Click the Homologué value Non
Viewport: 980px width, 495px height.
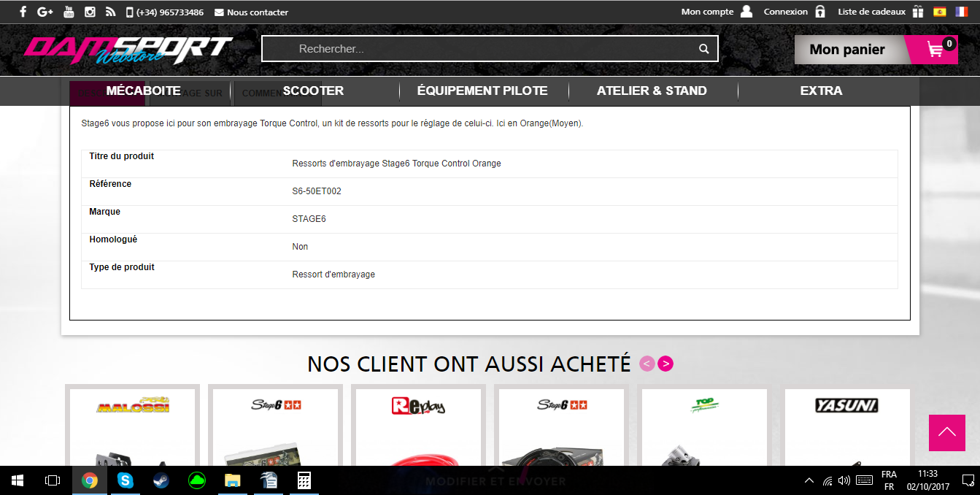pos(300,247)
